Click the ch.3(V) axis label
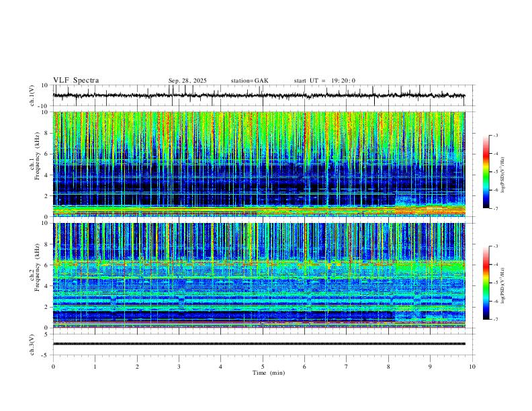The width and height of the screenshot is (532, 411). tap(32, 345)
